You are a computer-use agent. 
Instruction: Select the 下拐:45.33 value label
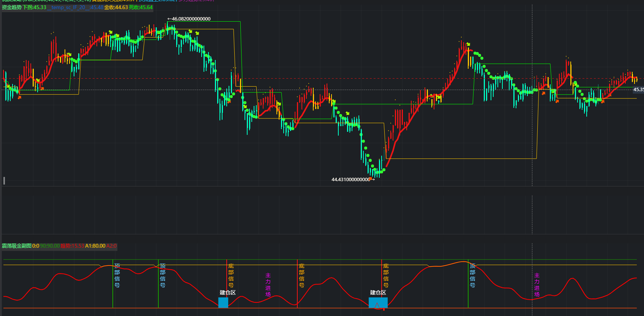click(34, 7)
